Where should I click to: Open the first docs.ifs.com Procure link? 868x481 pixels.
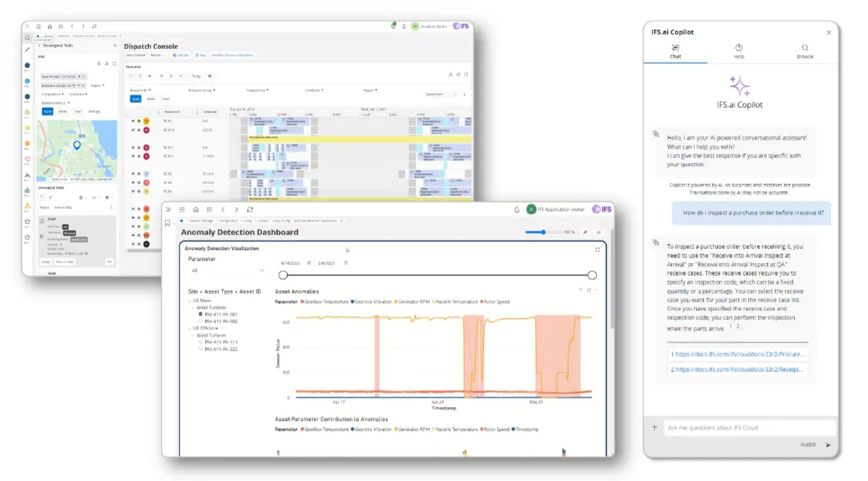tap(737, 353)
